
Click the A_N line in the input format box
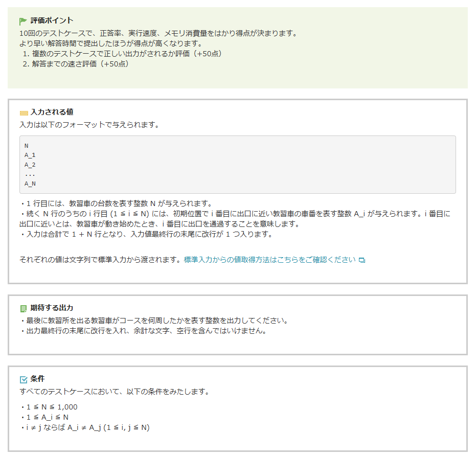(x=30, y=184)
